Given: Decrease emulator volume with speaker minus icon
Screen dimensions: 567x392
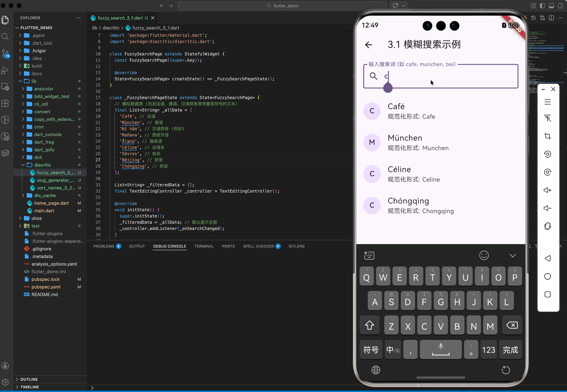Looking at the screenshot, I should click(548, 208).
